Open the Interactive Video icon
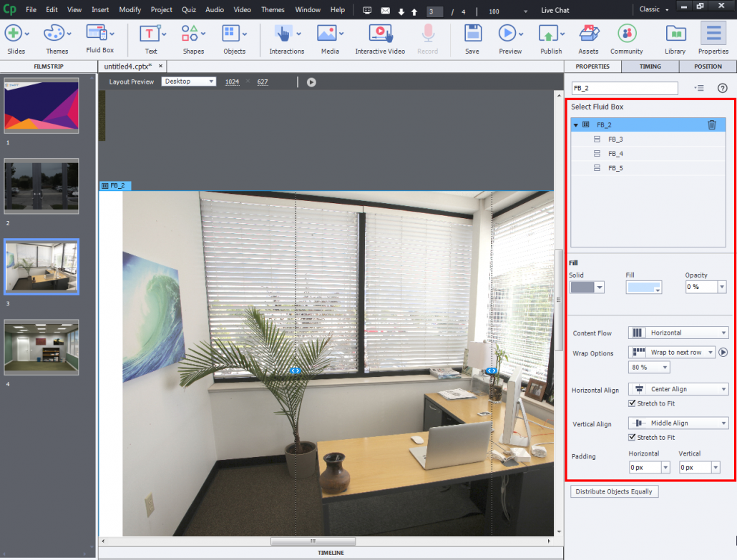 coord(380,34)
